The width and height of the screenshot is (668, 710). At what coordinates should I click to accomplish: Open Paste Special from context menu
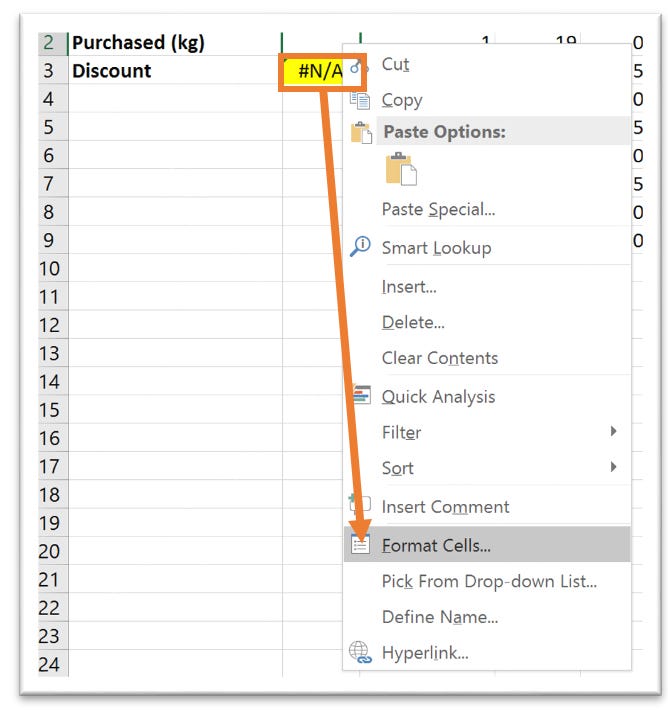[x=438, y=209]
